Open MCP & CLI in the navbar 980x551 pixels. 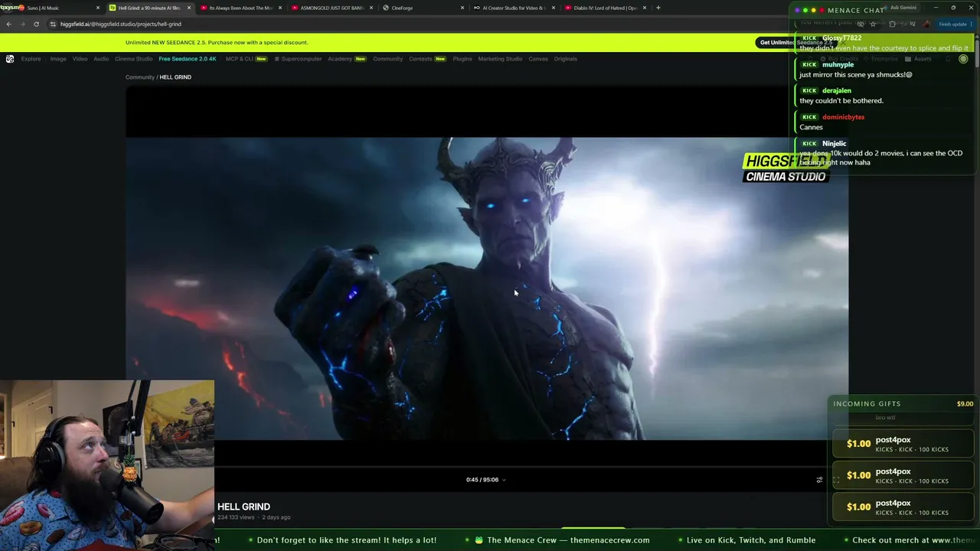[246, 59]
